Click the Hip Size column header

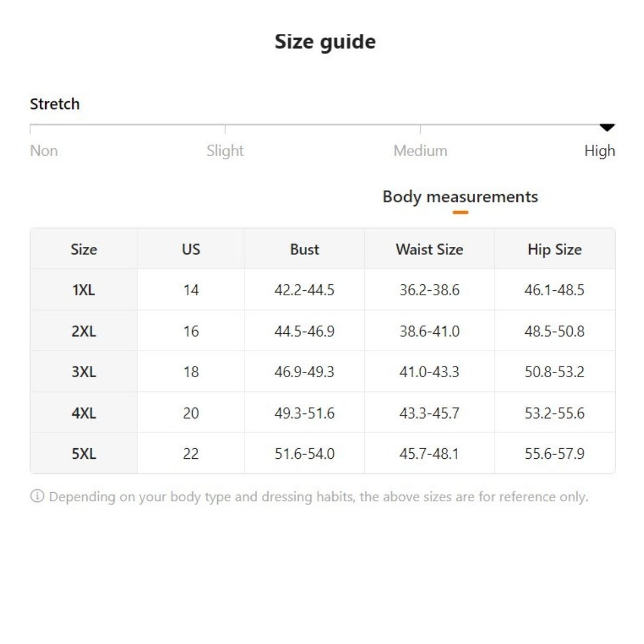tap(554, 250)
